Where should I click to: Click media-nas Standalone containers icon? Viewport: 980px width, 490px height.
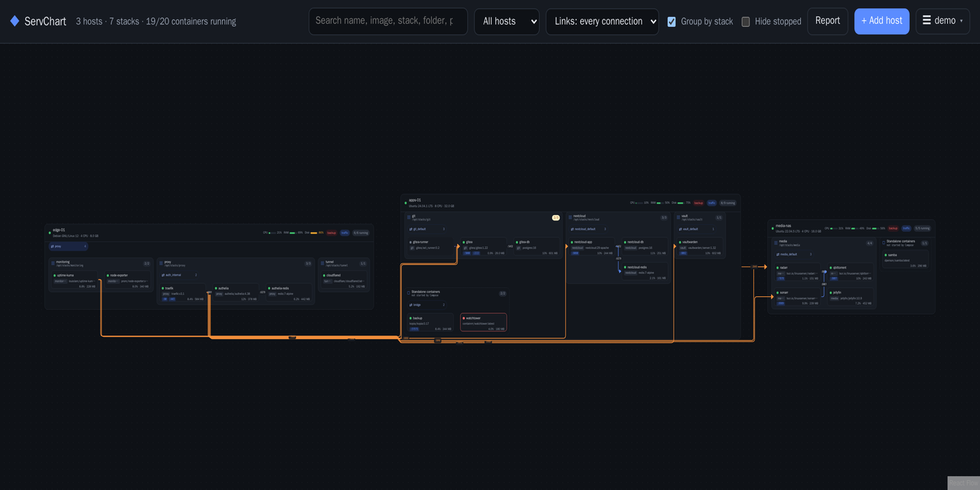[884, 243]
